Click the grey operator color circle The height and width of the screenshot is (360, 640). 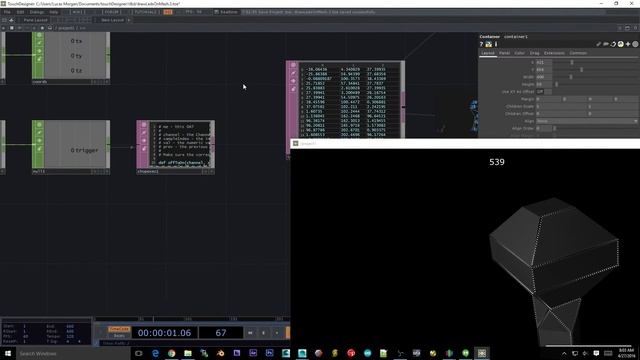pyautogui.click(x=635, y=44)
